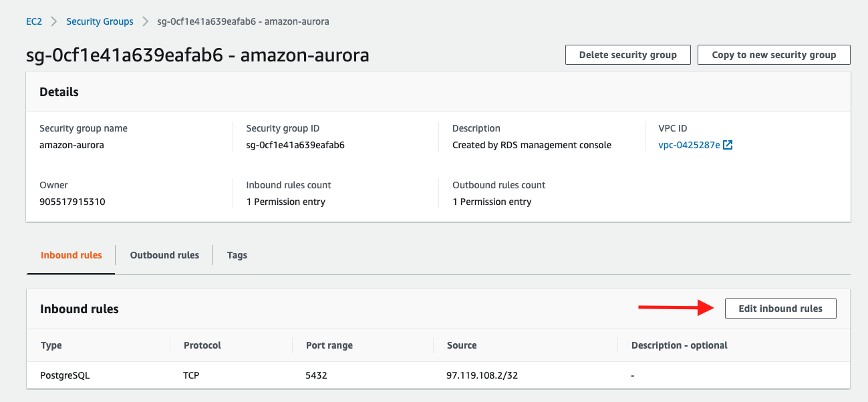The image size is (868, 402).
Task: Open the EC2 breadcrumb link
Action: 34,21
